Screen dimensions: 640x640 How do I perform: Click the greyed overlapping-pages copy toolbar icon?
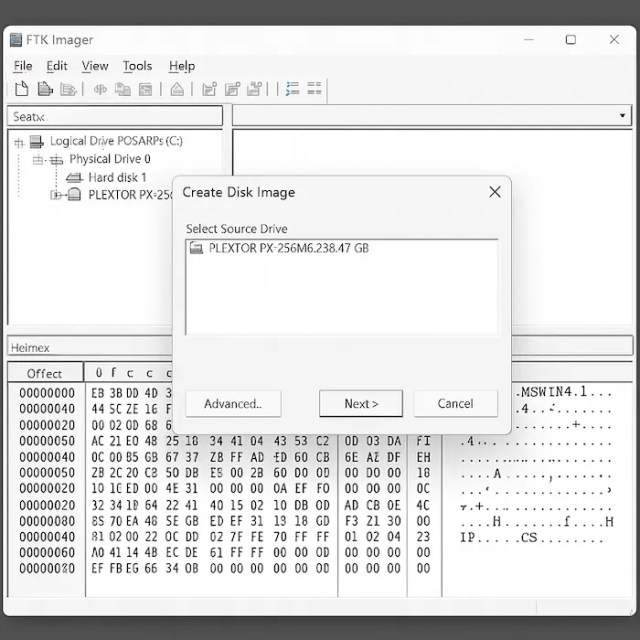tap(122, 89)
